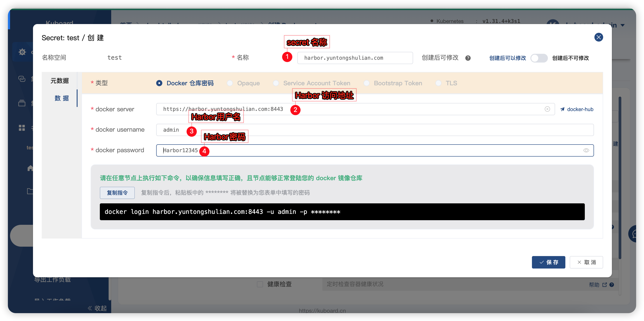Screen dimensions: 644x321
Task: Click the overlapping-squares icon in the sidebar
Action: [x=22, y=79]
